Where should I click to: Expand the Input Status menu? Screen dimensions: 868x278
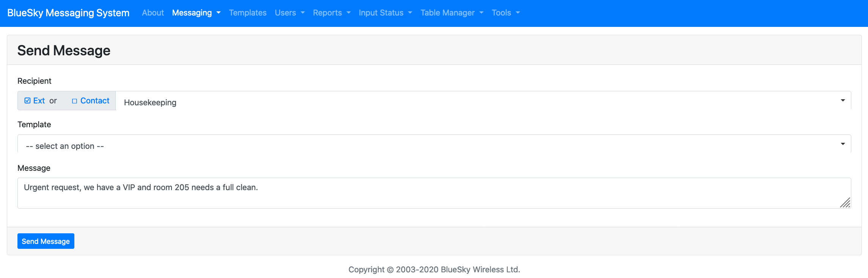[385, 13]
